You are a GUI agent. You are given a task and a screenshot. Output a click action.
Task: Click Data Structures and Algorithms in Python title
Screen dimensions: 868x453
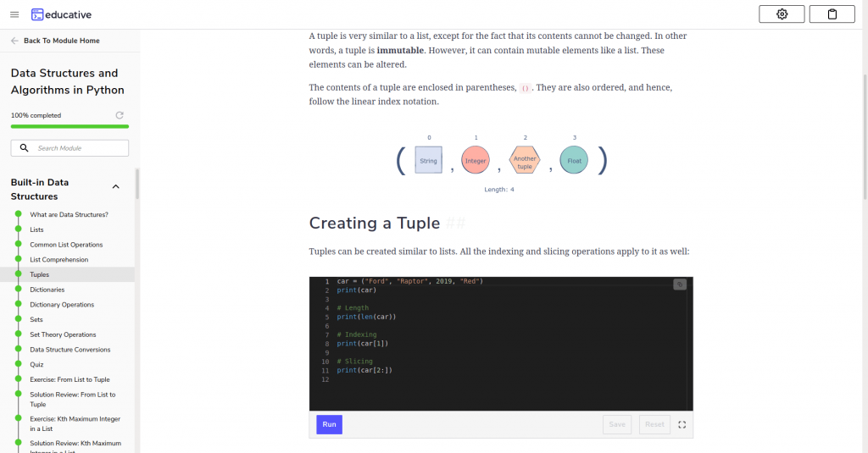[x=68, y=81]
